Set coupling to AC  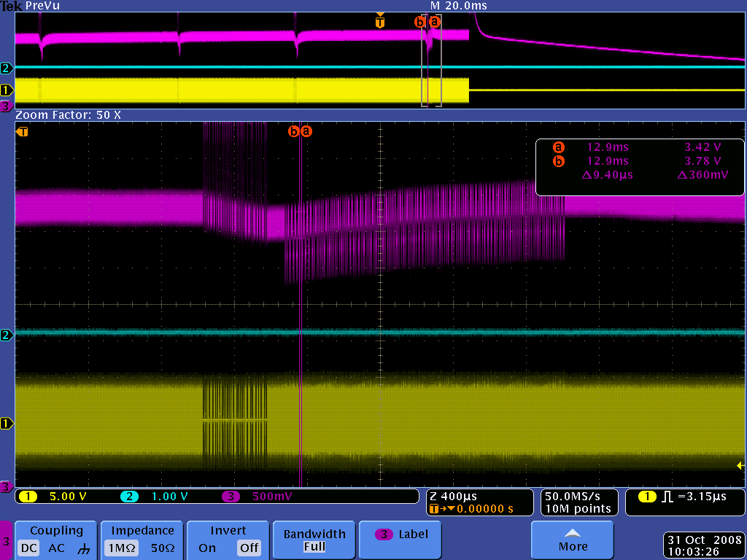point(56,548)
